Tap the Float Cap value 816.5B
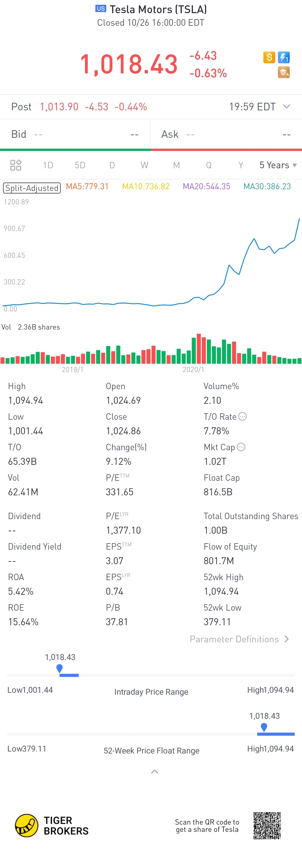 [x=218, y=492]
